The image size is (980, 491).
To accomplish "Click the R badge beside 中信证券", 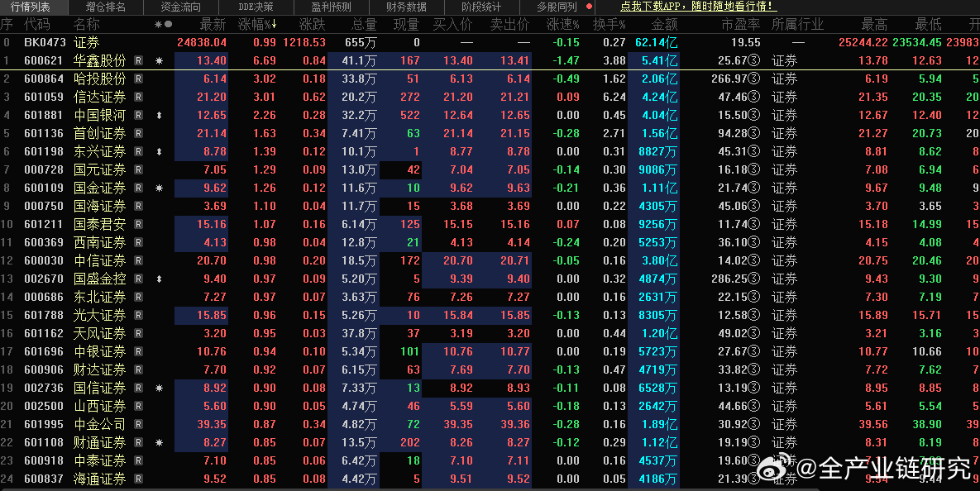I will point(138,260).
